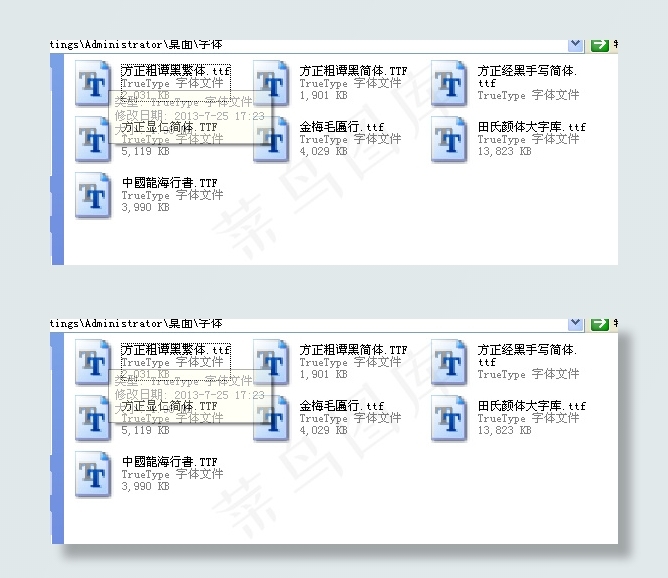Select 中國龍海行書.TTF font icon in upper window
This screenshot has height=578, width=668.
(93, 195)
